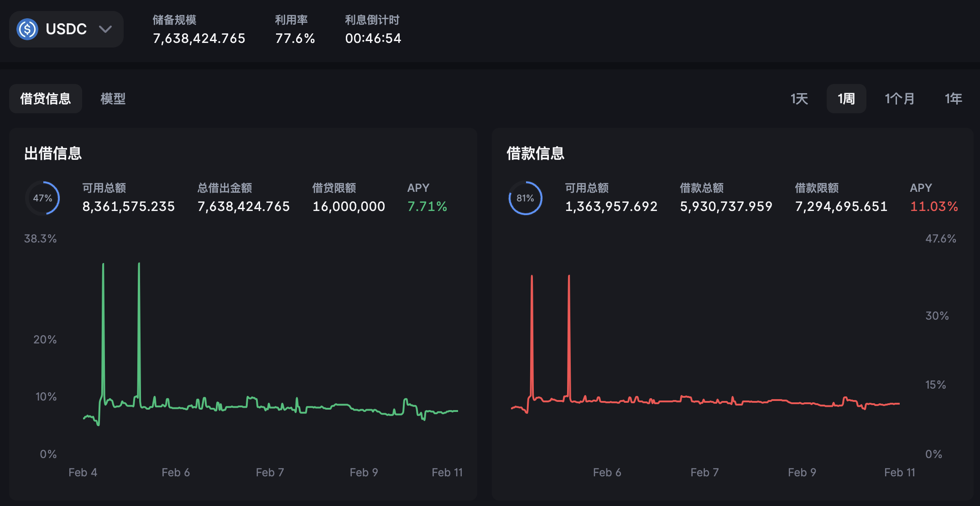Choose the 1个月 time range
The image size is (980, 506).
click(900, 99)
